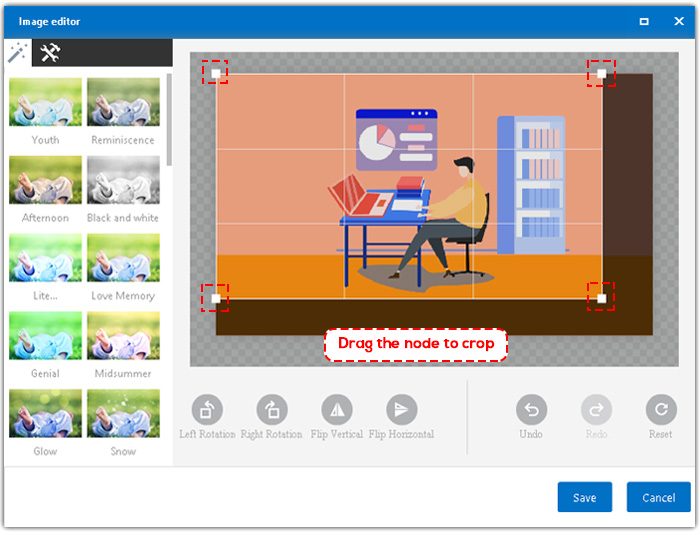Click the bottom-right crop node
This screenshot has height=535, width=700.
pos(602,298)
